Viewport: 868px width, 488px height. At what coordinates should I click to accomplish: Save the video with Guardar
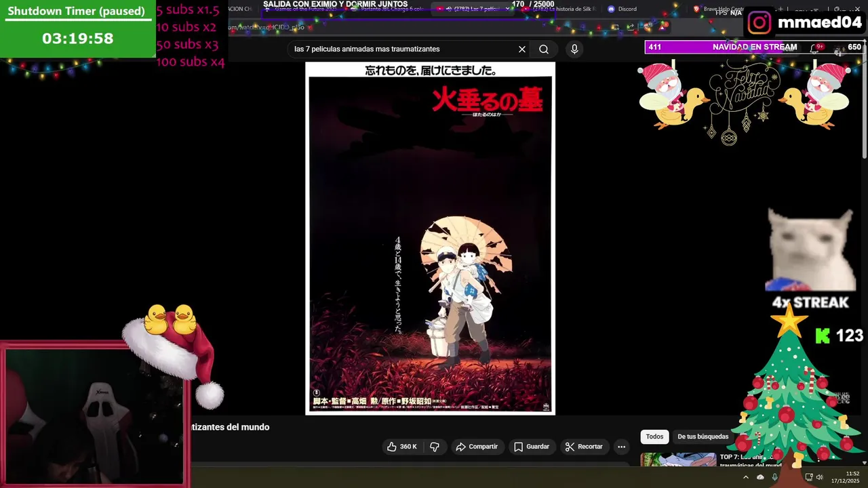point(532,447)
